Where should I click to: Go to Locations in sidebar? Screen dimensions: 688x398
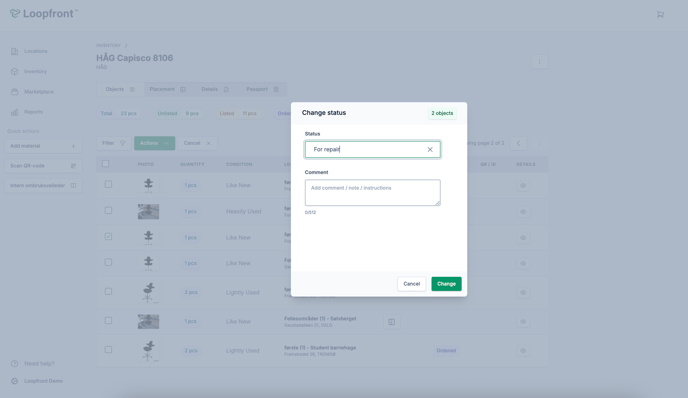click(x=36, y=51)
